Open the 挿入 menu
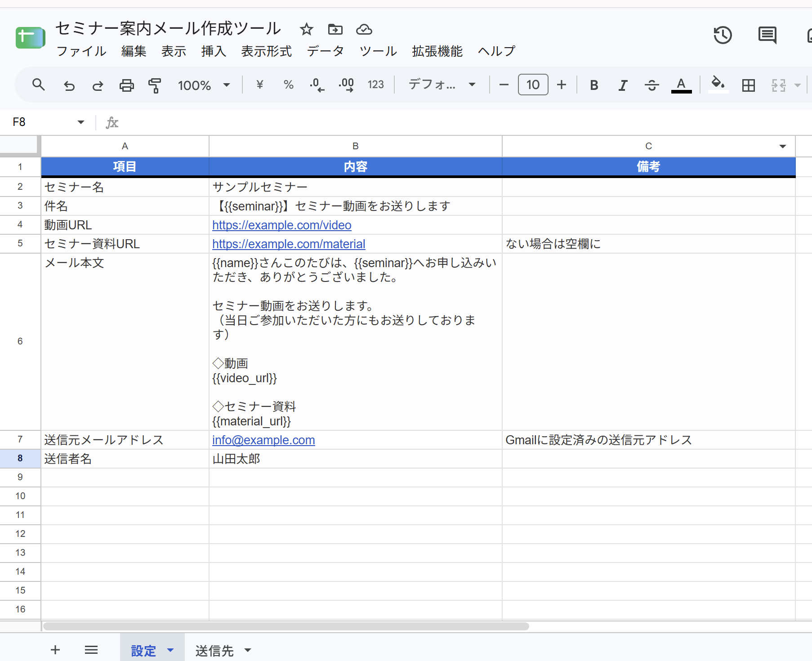 coord(214,51)
